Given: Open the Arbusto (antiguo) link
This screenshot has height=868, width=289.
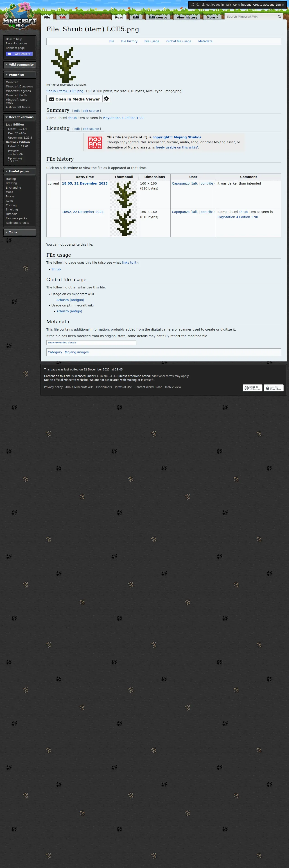Looking at the screenshot, I should [x=70, y=300].
